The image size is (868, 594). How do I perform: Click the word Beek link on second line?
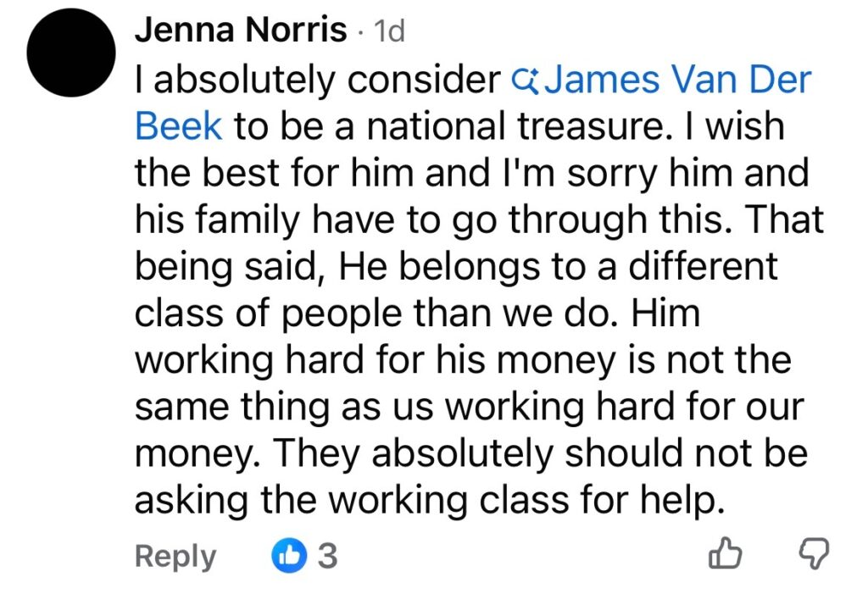[x=179, y=127]
